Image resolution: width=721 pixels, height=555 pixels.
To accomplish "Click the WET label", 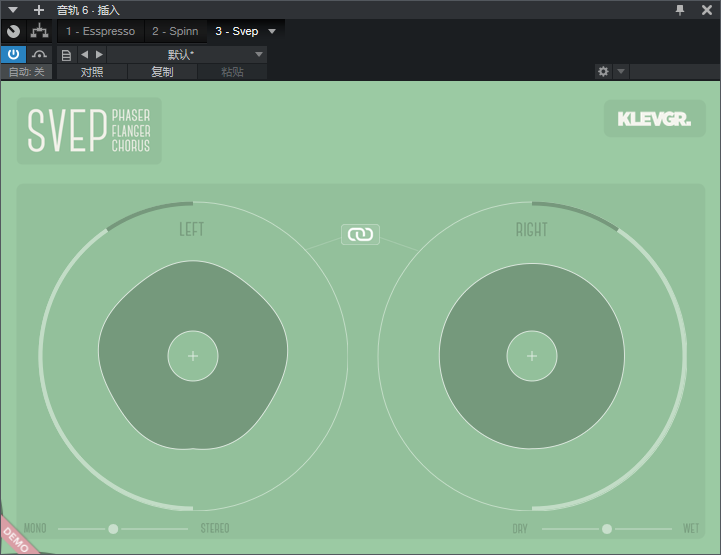I will click(x=691, y=529).
